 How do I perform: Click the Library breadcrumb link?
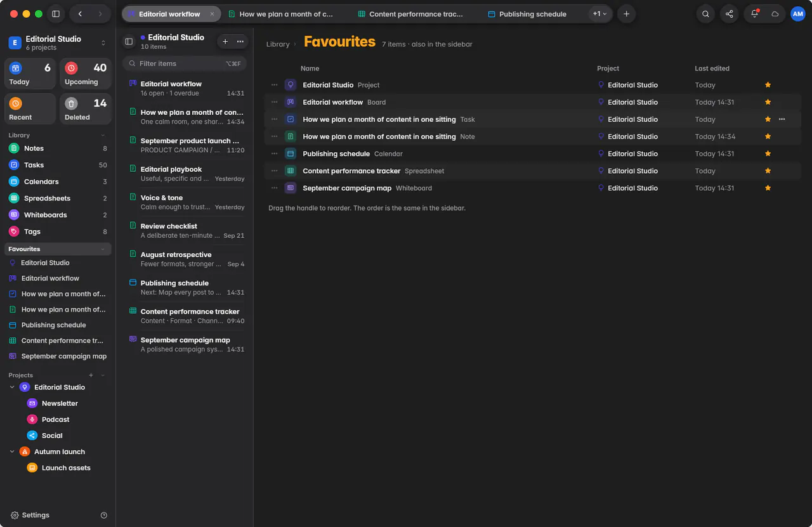[278, 44]
